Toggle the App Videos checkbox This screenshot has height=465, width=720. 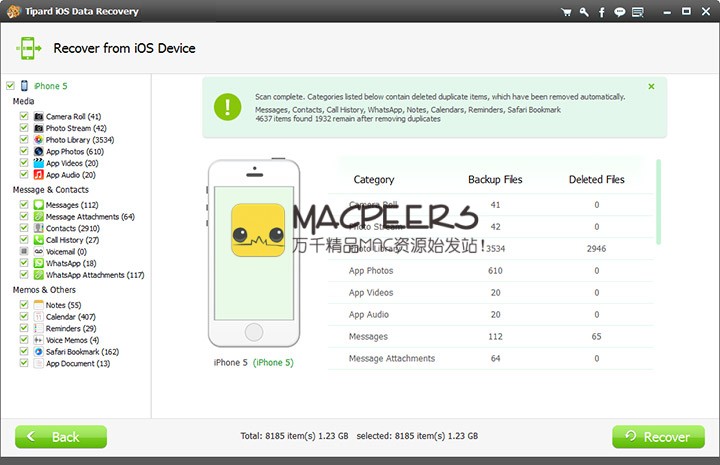pos(24,162)
